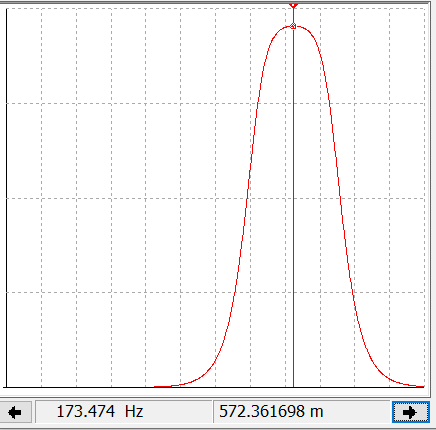Move cursor right with the right arrow button
The height and width of the screenshot is (430, 436).
[411, 412]
